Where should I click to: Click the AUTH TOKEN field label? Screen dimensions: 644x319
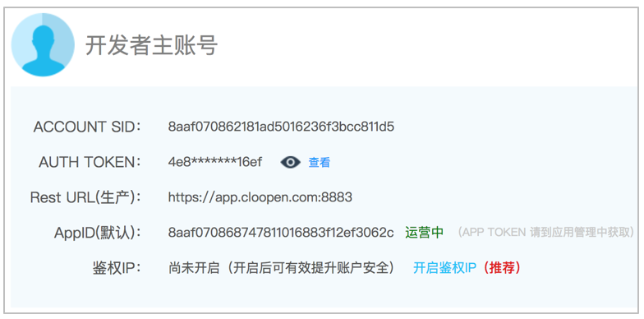(x=90, y=163)
